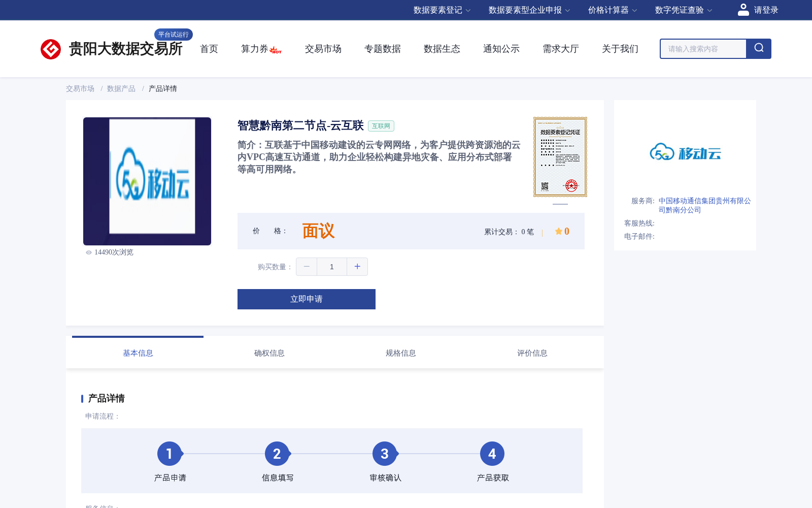The image size is (812, 508).
Task: Go to 数据产品 breadcrumb
Action: (x=121, y=88)
